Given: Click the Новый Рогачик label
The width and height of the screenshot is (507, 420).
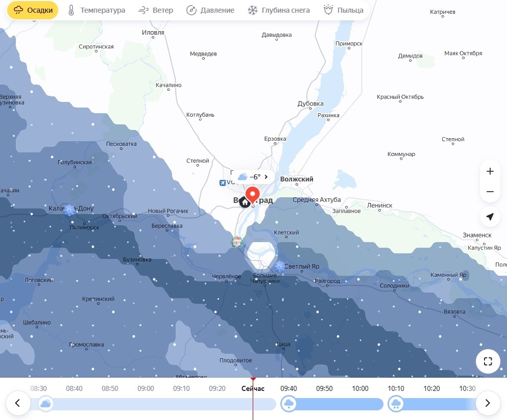Looking at the screenshot, I should 168,211.
